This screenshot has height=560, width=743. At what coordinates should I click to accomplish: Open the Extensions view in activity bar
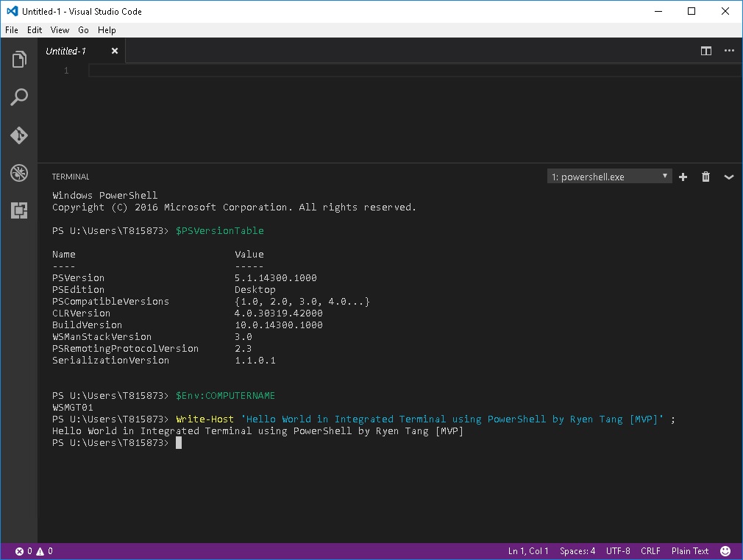19,210
